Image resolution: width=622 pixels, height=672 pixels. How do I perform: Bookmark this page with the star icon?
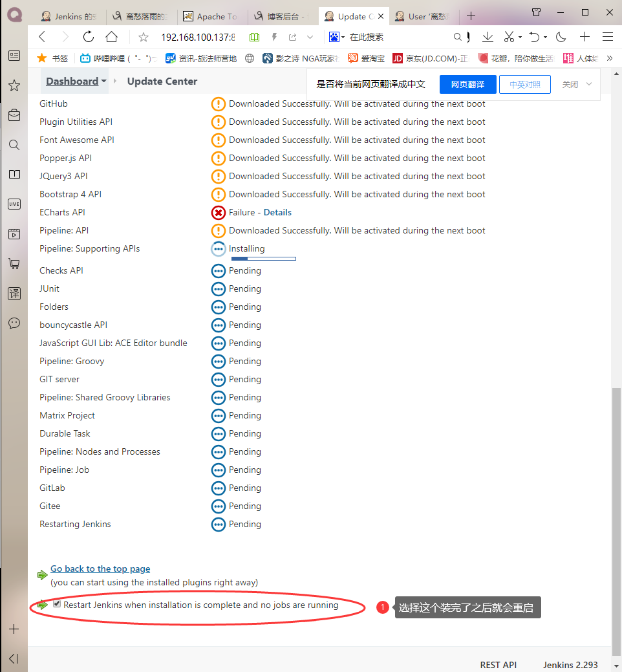point(144,38)
